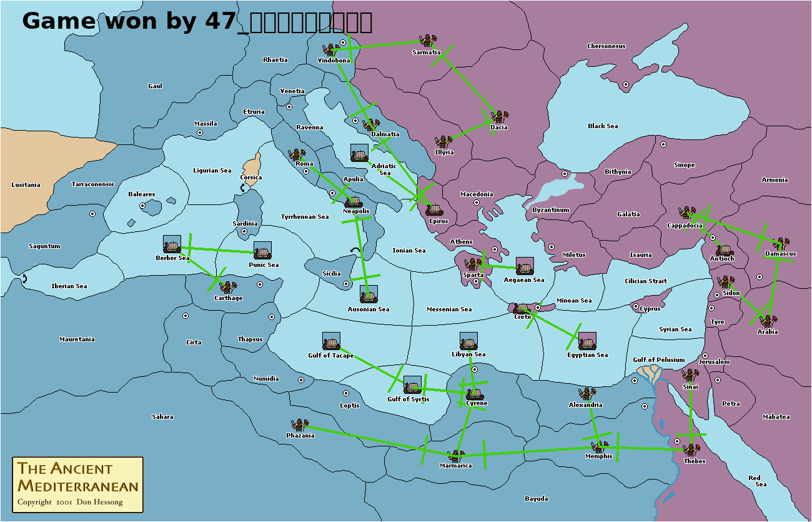Click the army unit in Sarmatia
Image resolution: width=812 pixels, height=522 pixels.
pyautogui.click(x=427, y=41)
